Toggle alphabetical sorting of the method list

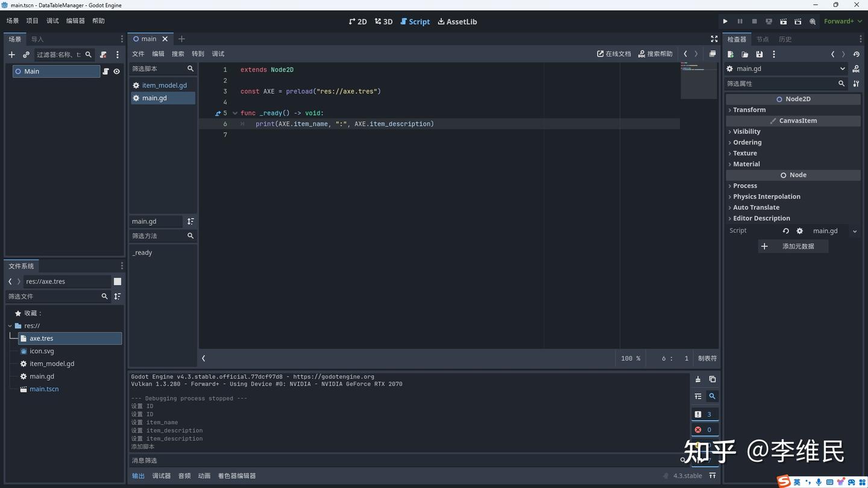(190, 221)
